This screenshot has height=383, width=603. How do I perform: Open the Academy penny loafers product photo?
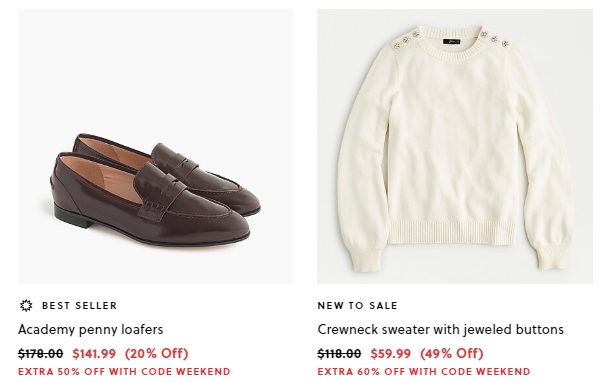tap(155, 147)
